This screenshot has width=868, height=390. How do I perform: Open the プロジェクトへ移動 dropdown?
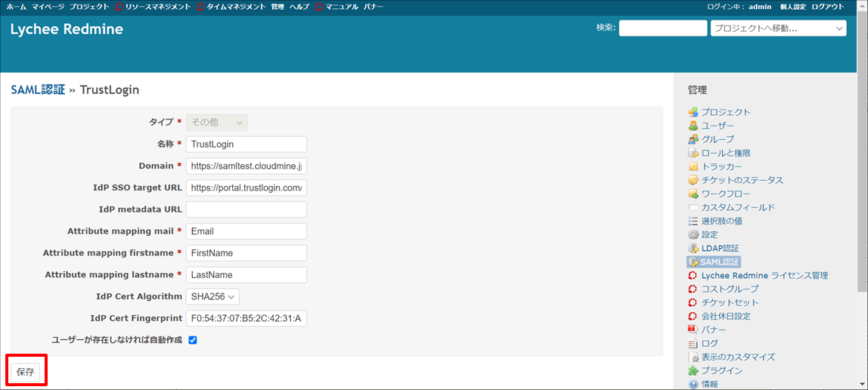point(778,28)
